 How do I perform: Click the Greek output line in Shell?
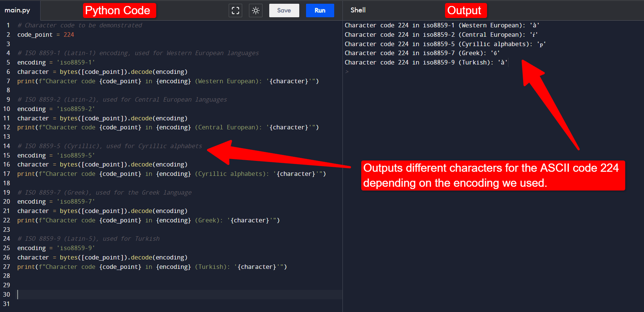tap(422, 53)
